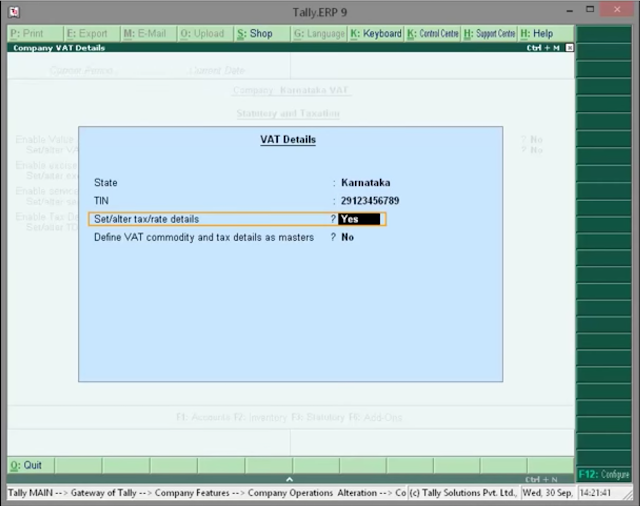Screen dimensions: 640x506
Task: Expand the calculator panel up-arrow
Action: click(x=289, y=479)
